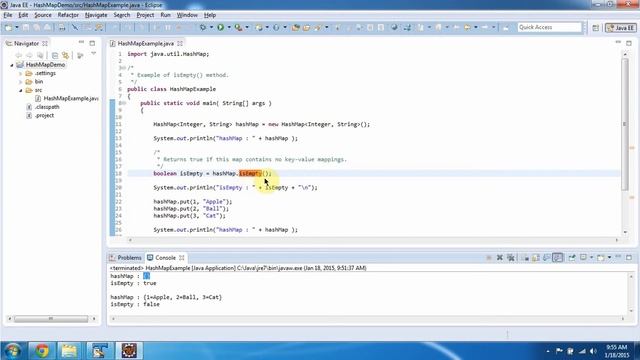Click the Open Perspective icon
The height and width of the screenshot is (360, 640).
[x=596, y=28]
